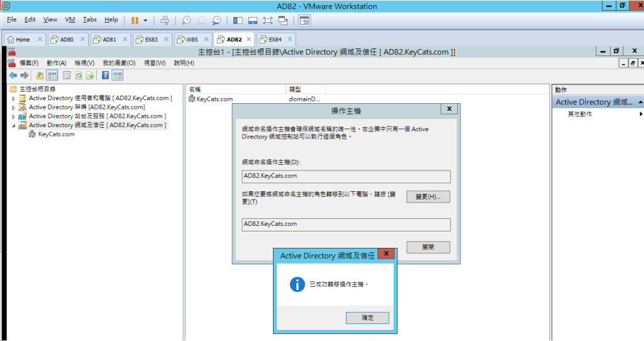Click the MMC Help question mark icon
Image resolution: width=644 pixels, height=341 pixels.
click(x=105, y=75)
